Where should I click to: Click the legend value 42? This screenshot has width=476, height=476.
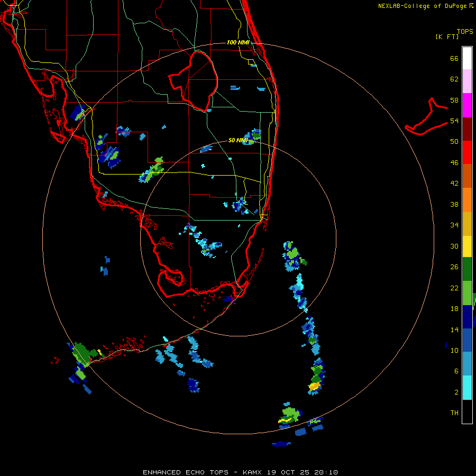point(454,184)
